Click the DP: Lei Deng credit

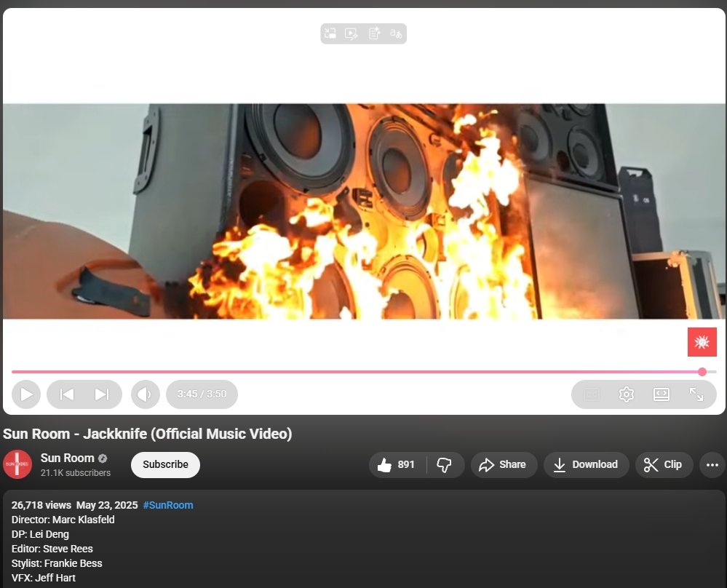click(x=40, y=534)
